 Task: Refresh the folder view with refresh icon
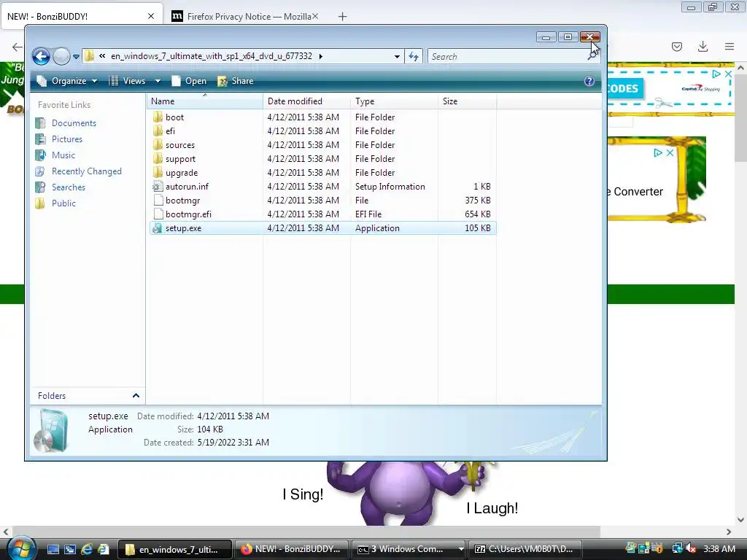pos(414,56)
